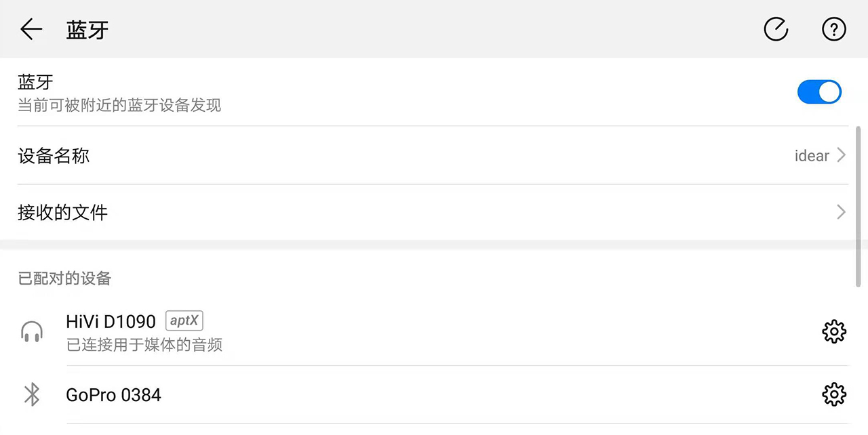This screenshot has height=435, width=868.
Task: Click the vertical scrollbar on right edge
Action: [859, 205]
